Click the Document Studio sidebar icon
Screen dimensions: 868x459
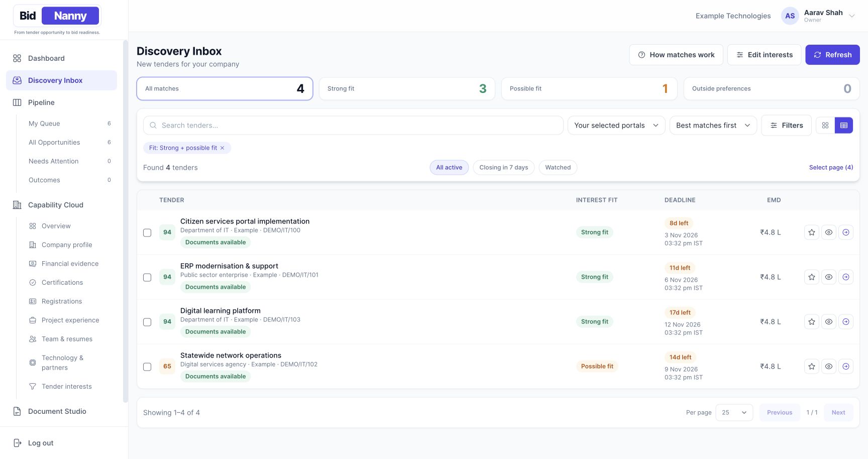click(17, 411)
